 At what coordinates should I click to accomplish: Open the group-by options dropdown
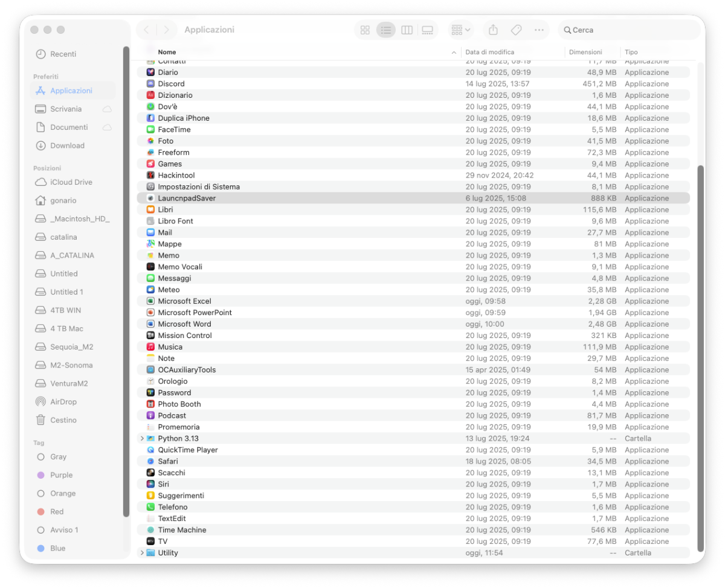click(461, 30)
